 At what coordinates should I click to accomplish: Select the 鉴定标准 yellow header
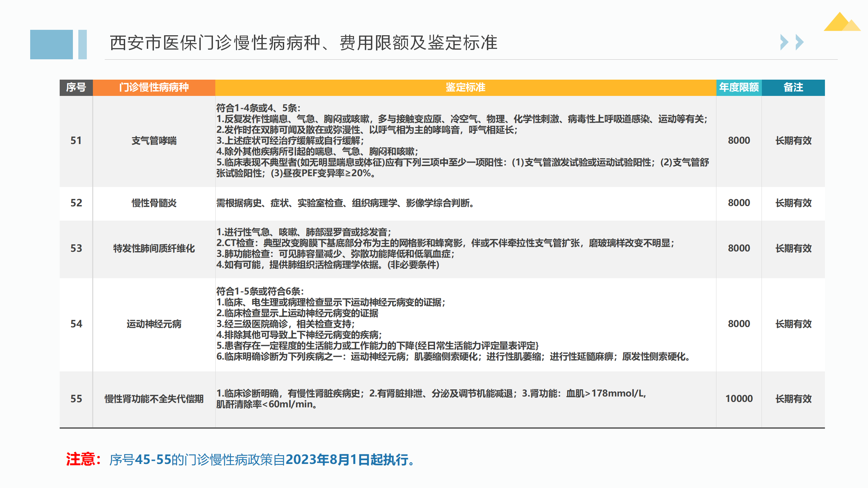tap(465, 87)
